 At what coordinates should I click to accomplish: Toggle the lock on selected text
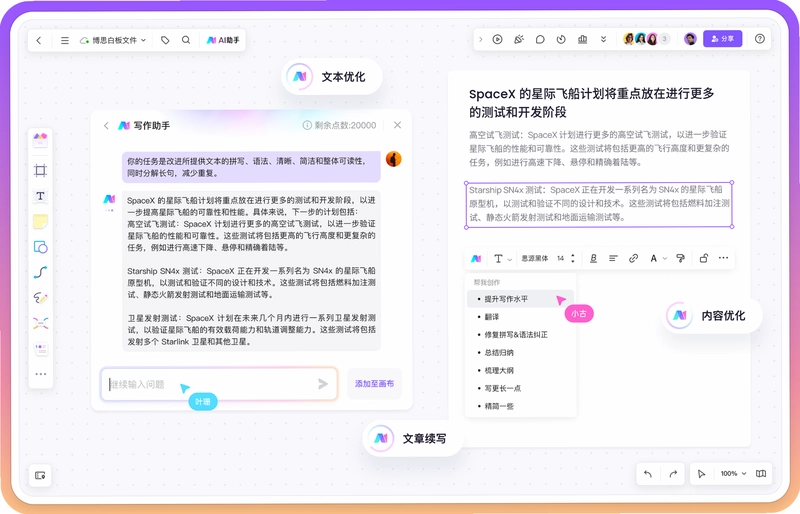704,258
